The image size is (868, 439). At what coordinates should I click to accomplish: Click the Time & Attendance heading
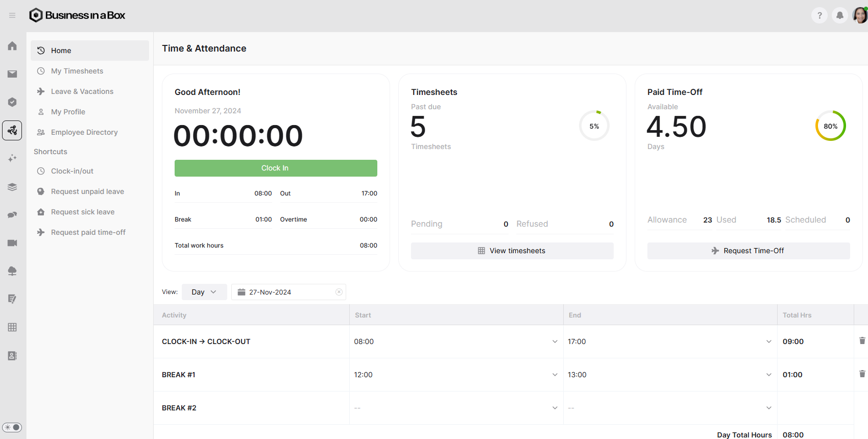pyautogui.click(x=204, y=48)
